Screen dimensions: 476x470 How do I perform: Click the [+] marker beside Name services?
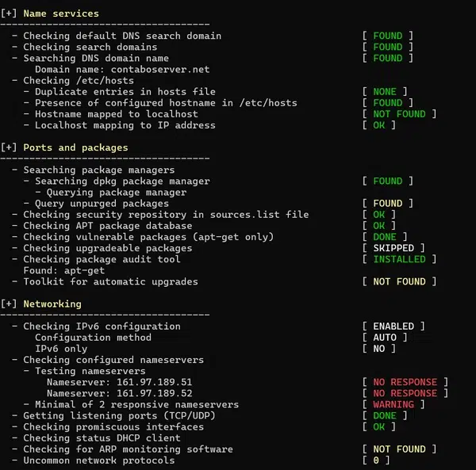click(x=10, y=13)
